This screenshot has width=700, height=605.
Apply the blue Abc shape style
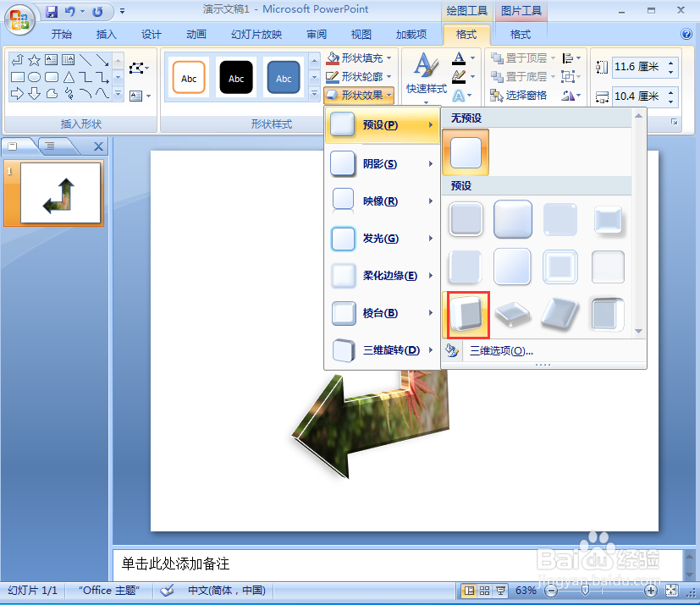284,78
